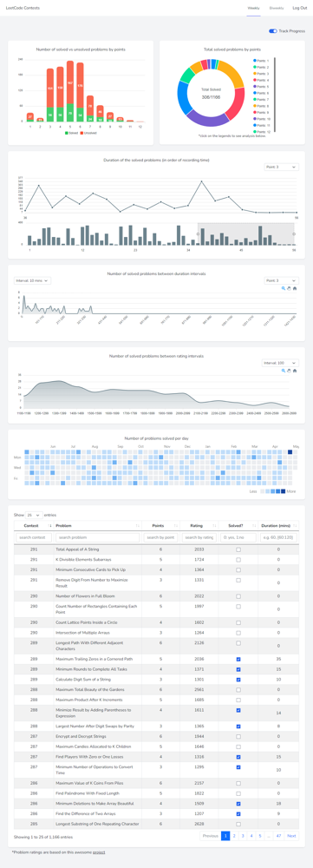The image size is (313, 868).
Task: Go to Next page of table
Action: point(291,836)
